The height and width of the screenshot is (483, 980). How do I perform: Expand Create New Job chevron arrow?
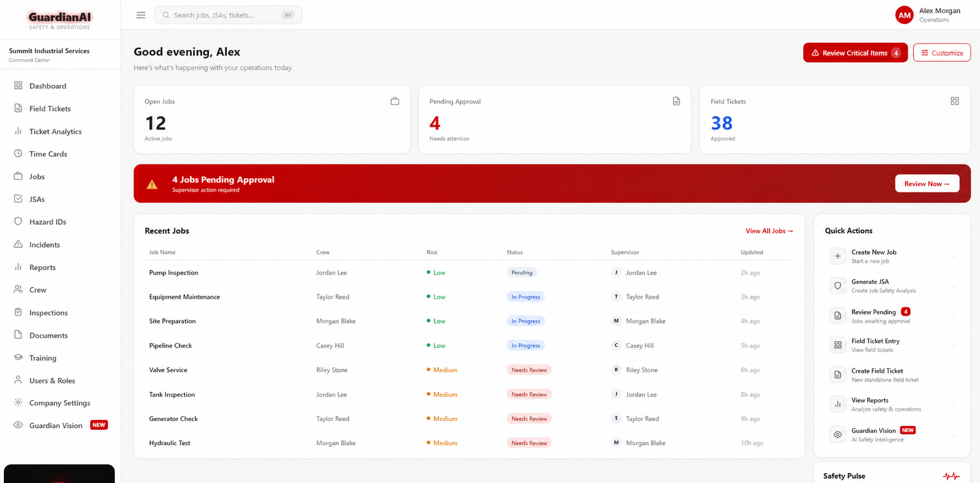coord(954,257)
